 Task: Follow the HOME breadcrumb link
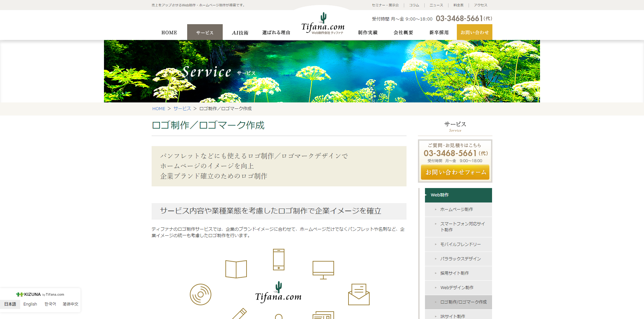coord(159,108)
